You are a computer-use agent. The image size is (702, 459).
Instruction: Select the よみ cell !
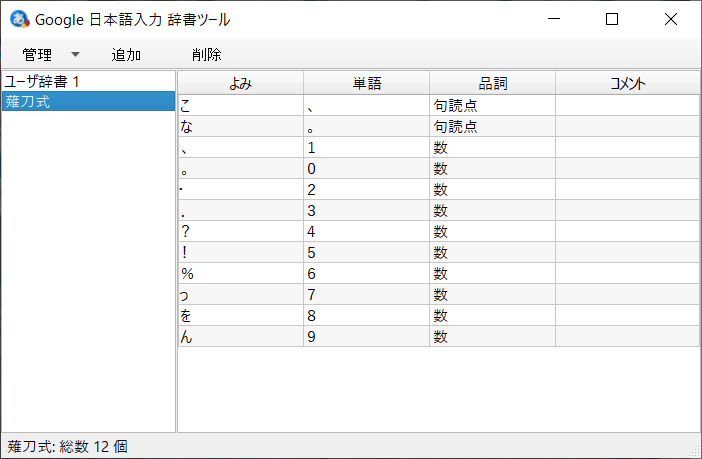[x=241, y=253]
